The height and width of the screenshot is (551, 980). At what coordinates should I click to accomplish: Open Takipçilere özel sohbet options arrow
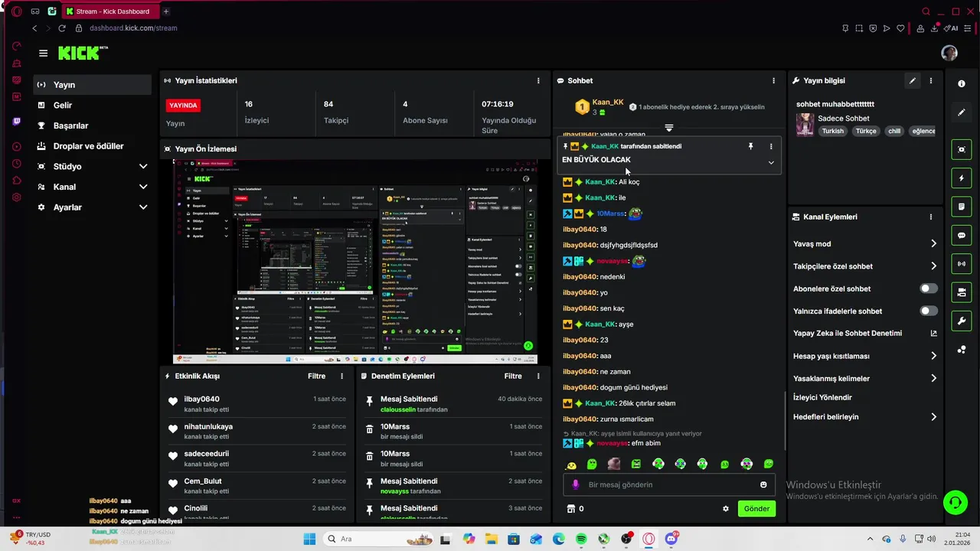(x=933, y=266)
